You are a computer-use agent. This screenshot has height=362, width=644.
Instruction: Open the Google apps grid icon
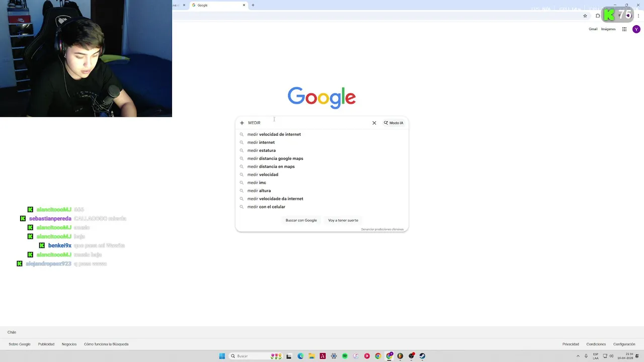(x=624, y=29)
